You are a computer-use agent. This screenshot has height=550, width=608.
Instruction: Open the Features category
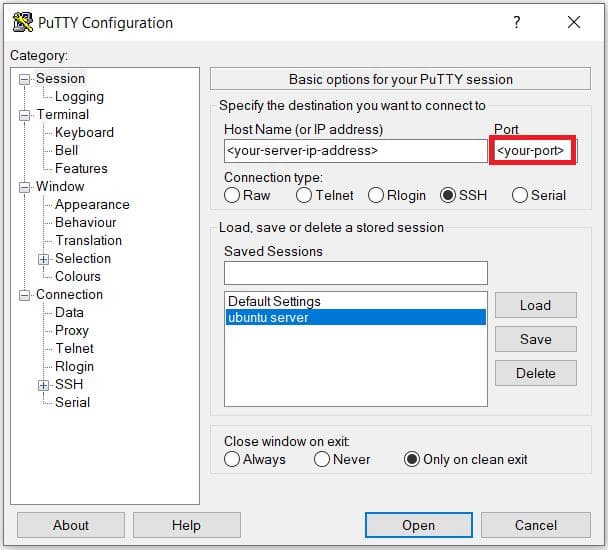(x=81, y=168)
